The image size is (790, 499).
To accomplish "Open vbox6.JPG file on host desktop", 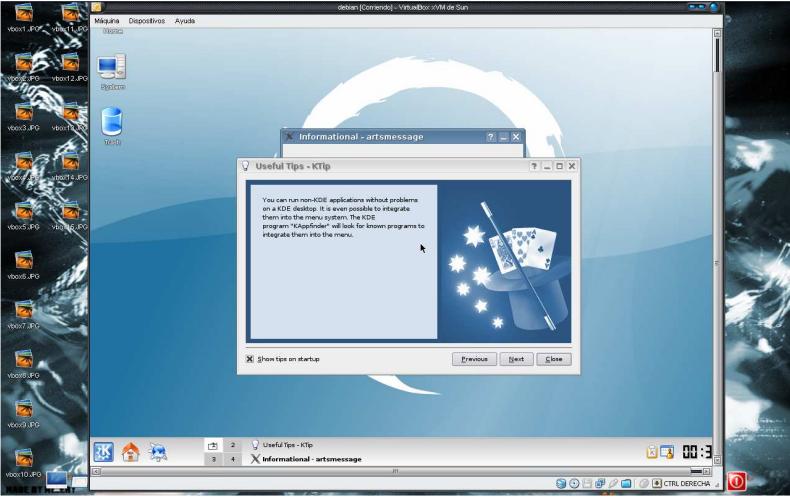I will (23, 262).
